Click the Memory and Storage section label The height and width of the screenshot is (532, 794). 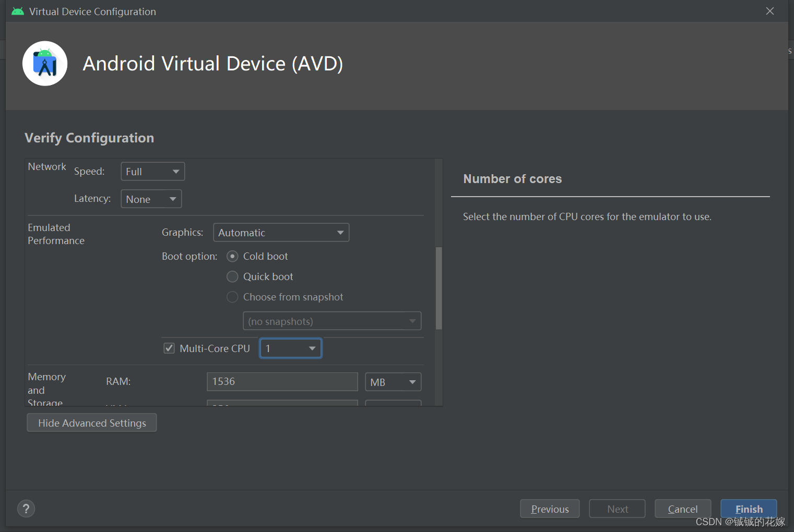click(x=46, y=389)
